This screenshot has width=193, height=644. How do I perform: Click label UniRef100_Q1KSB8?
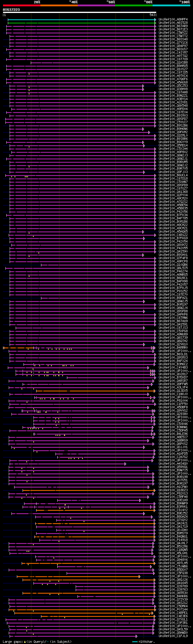[x=173, y=63]
